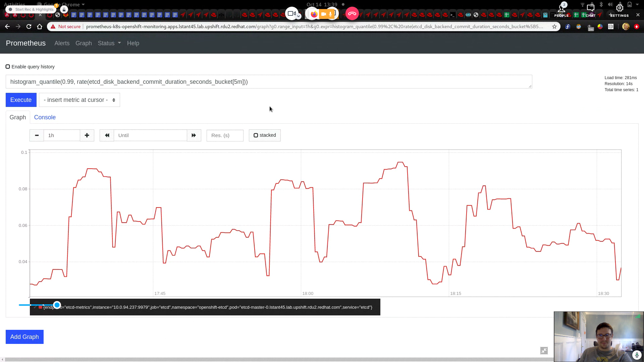Switch to the Console tab

coord(45,117)
